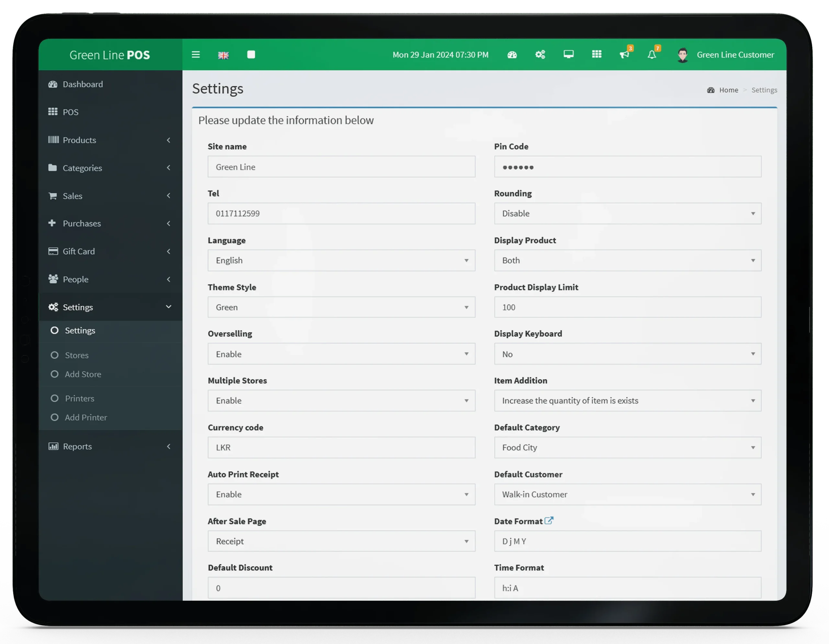Viewport: 829px width, 644px height.
Task: Open the Default Category dropdown
Action: tap(627, 447)
